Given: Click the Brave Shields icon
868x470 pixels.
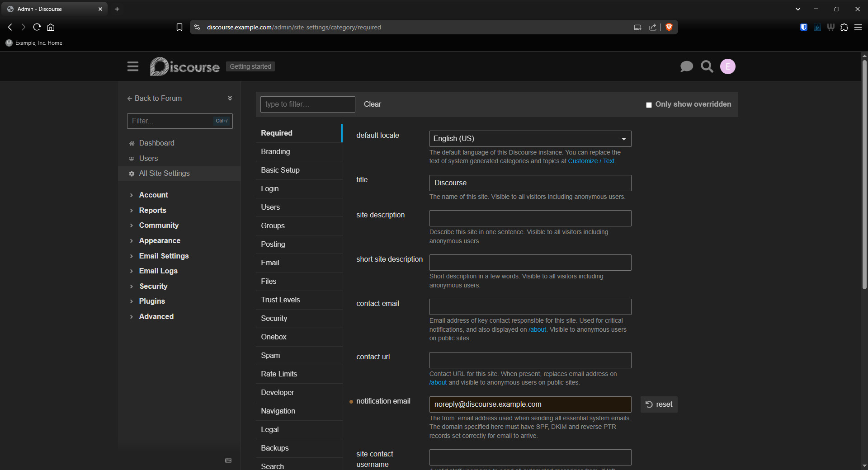Looking at the screenshot, I should pyautogui.click(x=669, y=27).
